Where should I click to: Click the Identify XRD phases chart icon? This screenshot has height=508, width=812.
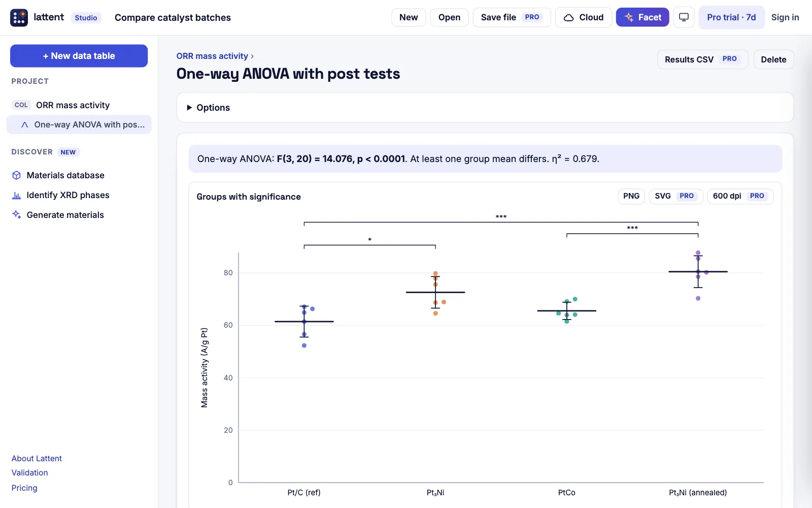[17, 195]
